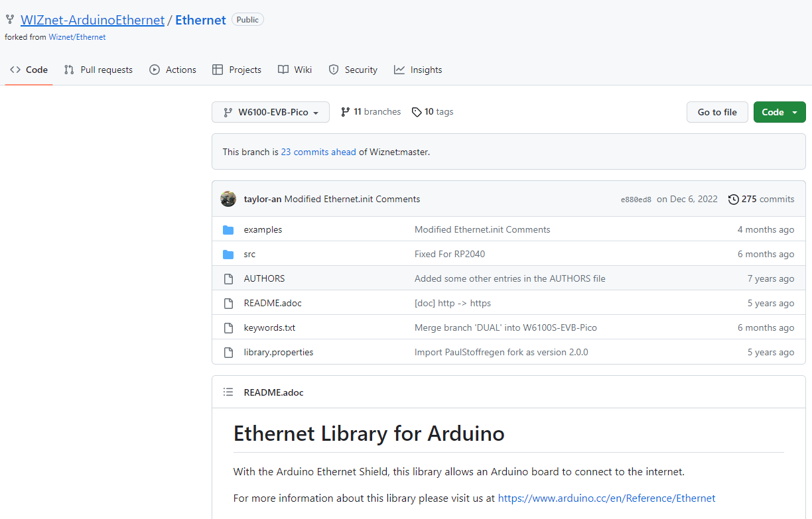The width and height of the screenshot is (812, 519).
Task: Open the Actions tab
Action: coord(173,70)
